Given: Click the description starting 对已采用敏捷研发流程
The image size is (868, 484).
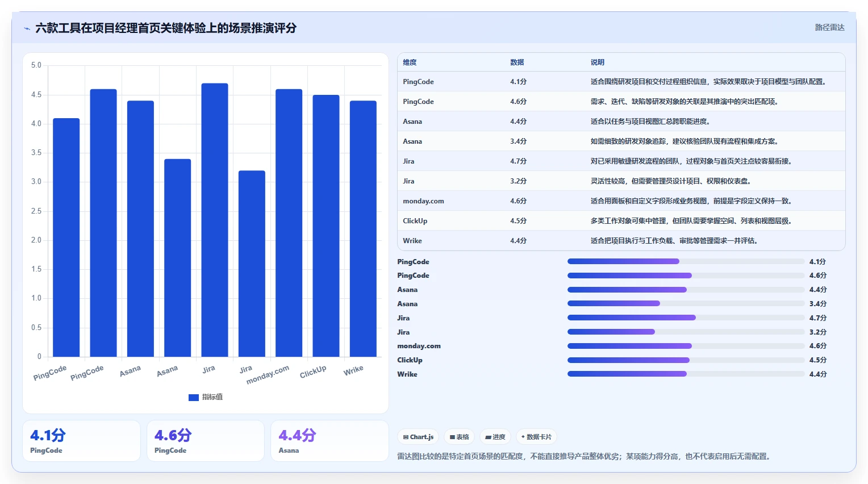Looking at the screenshot, I should pyautogui.click(x=691, y=161).
